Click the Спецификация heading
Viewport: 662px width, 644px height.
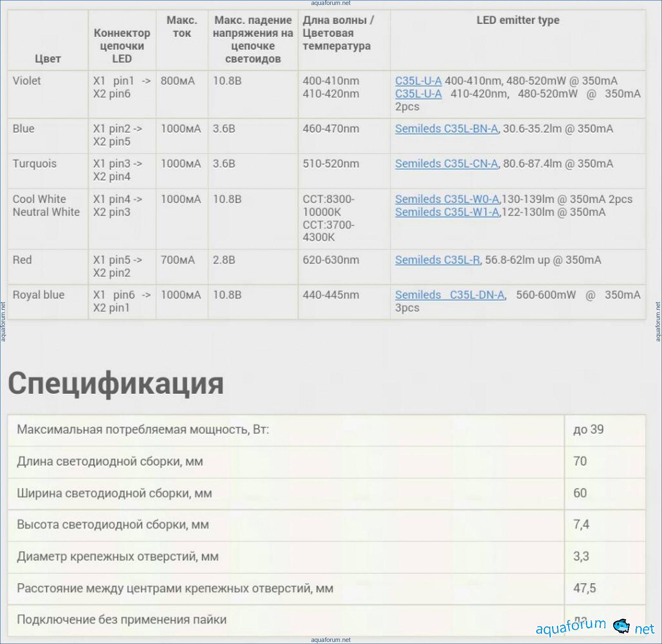[x=116, y=383]
